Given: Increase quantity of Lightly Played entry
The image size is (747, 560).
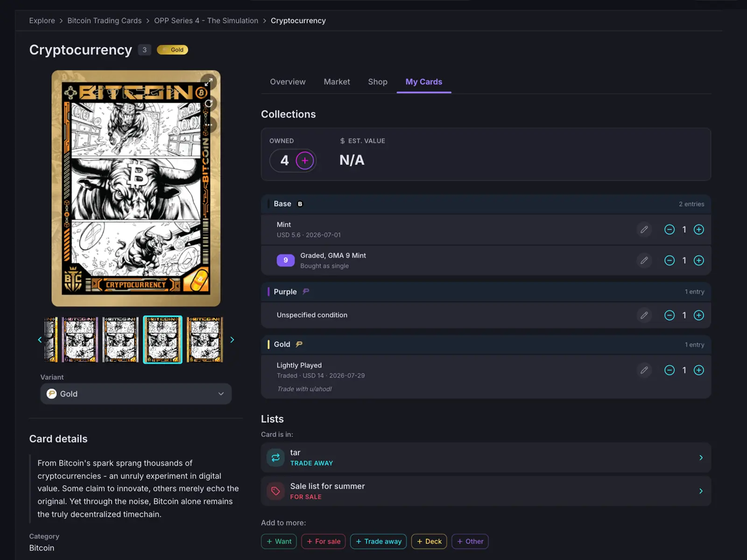Looking at the screenshot, I should [x=699, y=370].
